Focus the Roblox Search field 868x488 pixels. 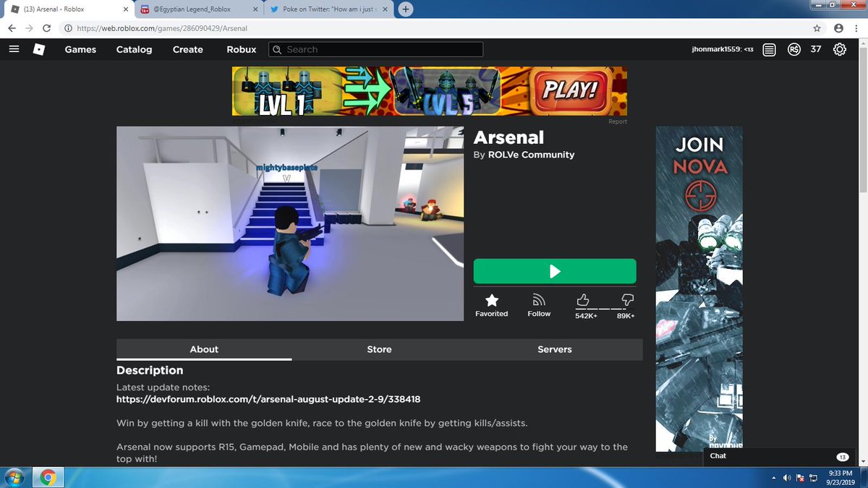click(x=375, y=49)
